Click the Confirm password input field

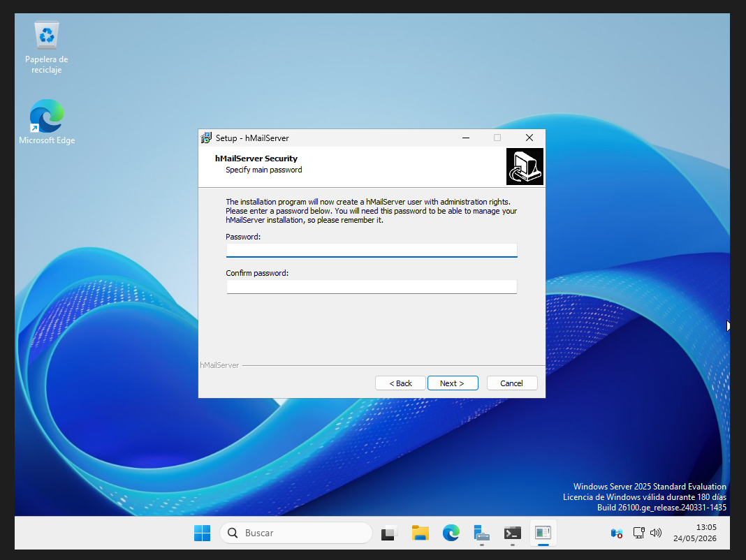(x=372, y=286)
